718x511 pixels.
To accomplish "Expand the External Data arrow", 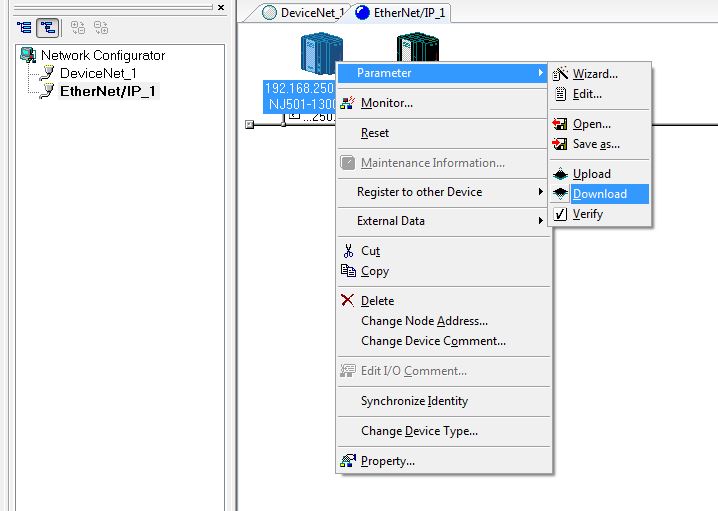I will (x=541, y=221).
